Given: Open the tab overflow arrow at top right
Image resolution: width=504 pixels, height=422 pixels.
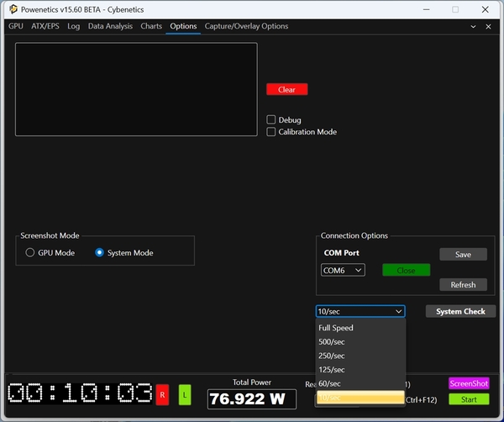Looking at the screenshot, I should [475, 26].
